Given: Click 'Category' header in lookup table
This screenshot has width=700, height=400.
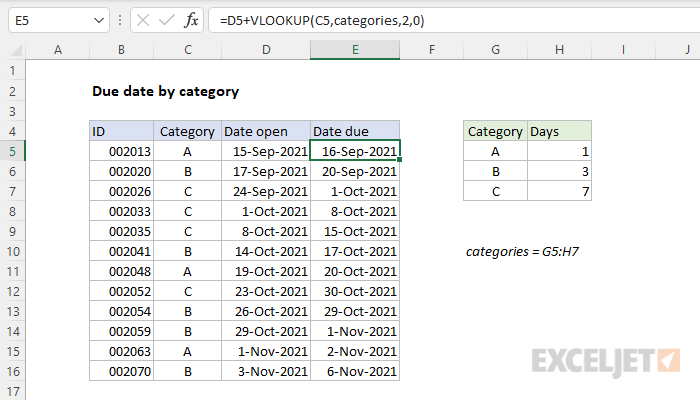Looking at the screenshot, I should click(495, 131).
